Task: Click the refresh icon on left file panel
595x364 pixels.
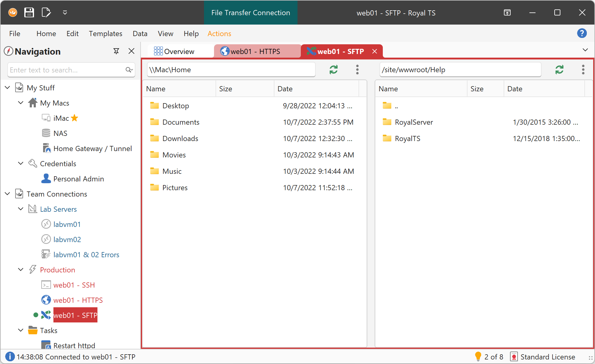Action: (333, 70)
